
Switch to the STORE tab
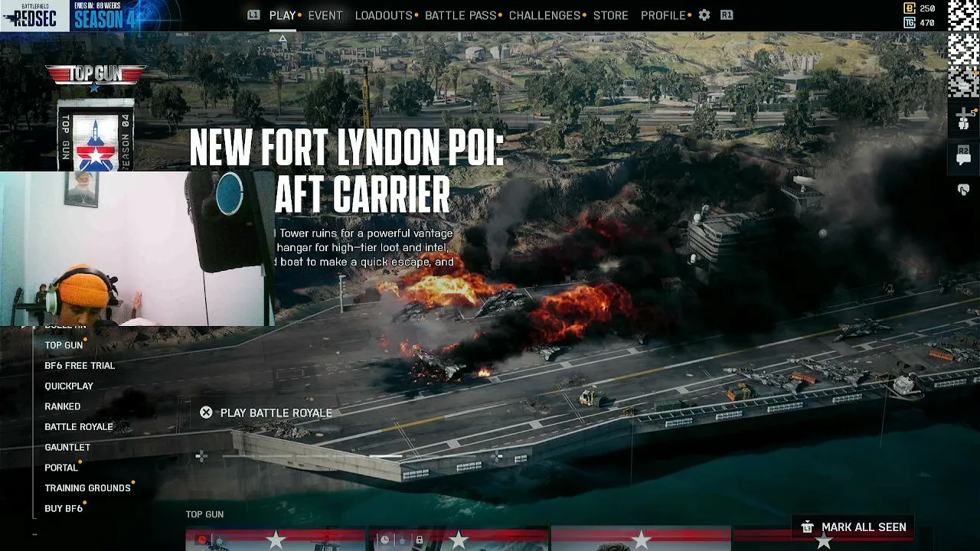(611, 15)
